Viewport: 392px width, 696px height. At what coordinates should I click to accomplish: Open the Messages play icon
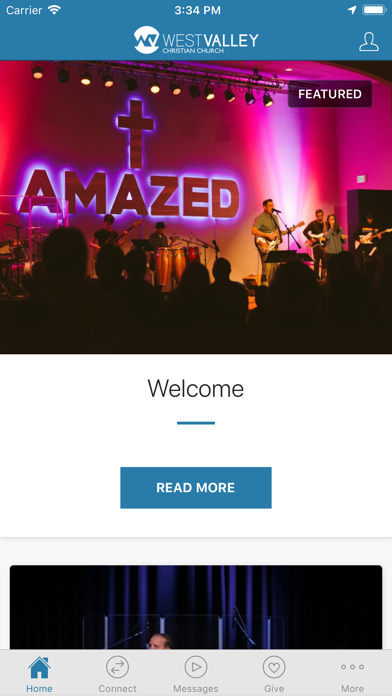coord(196,667)
